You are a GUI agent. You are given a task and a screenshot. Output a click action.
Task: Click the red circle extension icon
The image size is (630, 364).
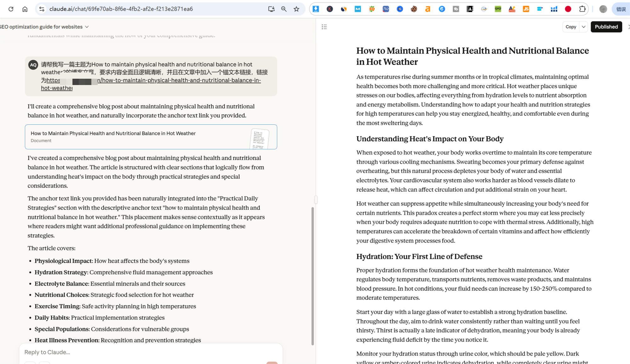[x=568, y=9]
